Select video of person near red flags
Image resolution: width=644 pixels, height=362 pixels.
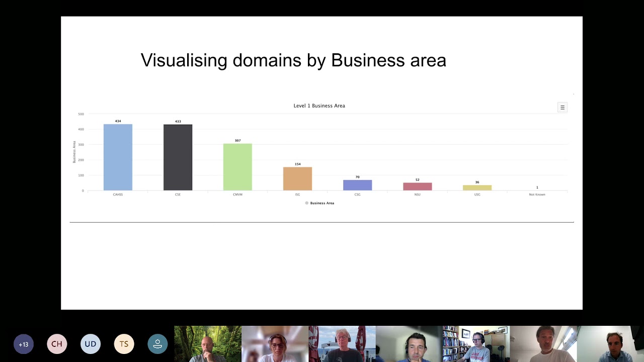[x=342, y=344]
